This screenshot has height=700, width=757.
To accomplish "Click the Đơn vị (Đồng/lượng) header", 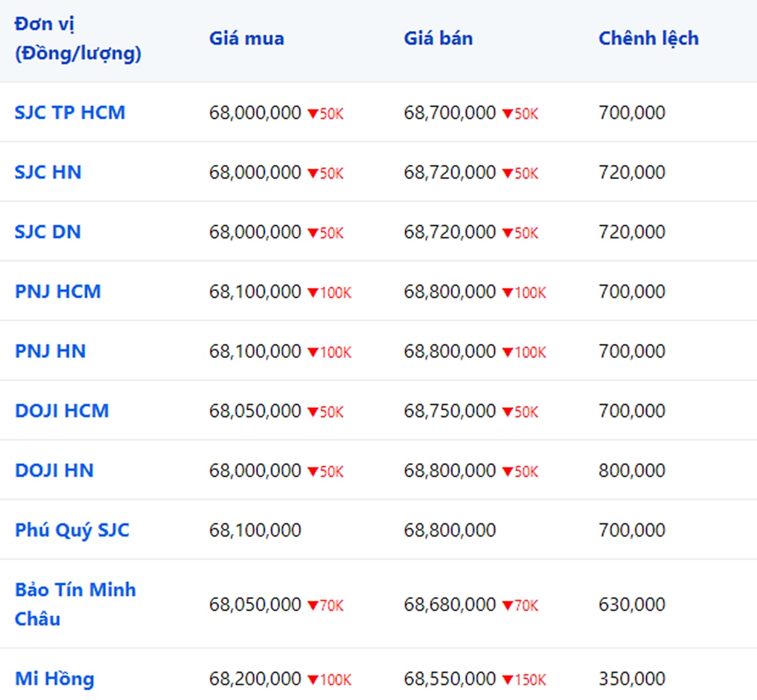I will 78,39.
